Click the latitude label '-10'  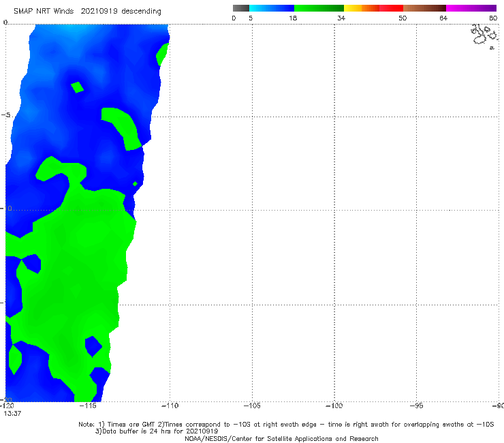[x=6, y=209]
